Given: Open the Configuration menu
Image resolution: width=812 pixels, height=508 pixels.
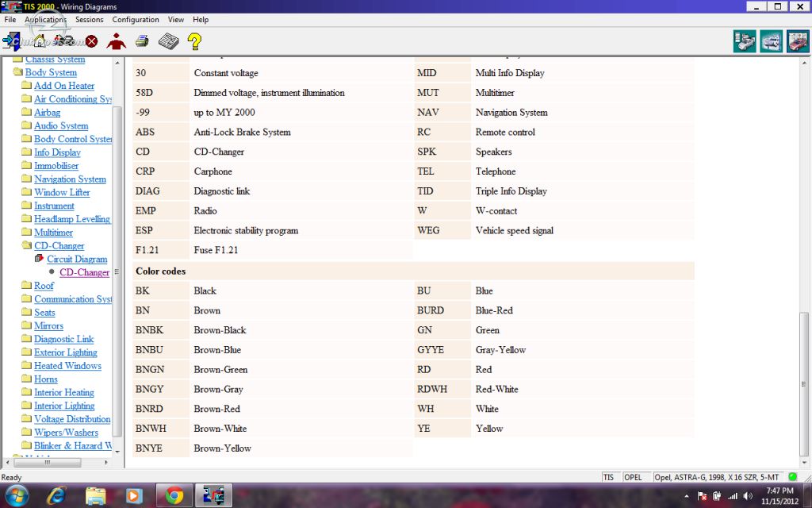Looking at the screenshot, I should coord(136,19).
